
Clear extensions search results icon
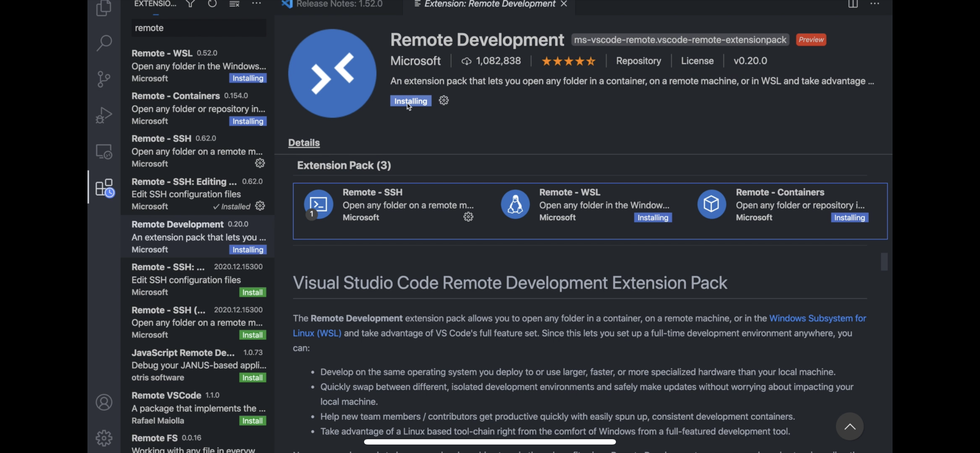point(234,4)
